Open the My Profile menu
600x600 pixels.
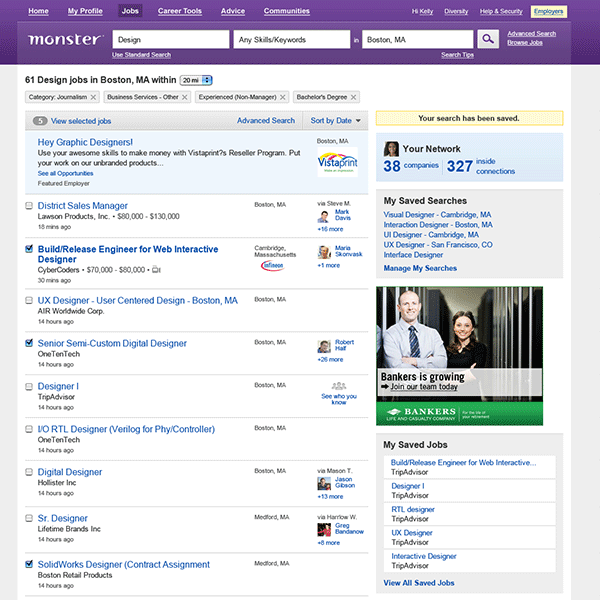click(x=85, y=11)
